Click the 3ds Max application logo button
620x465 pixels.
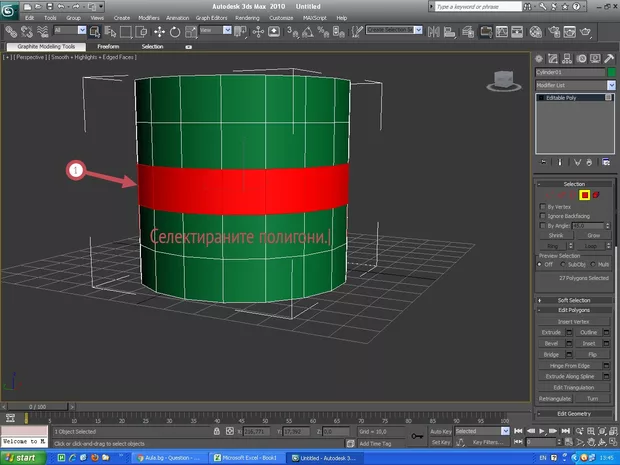(x=9, y=10)
